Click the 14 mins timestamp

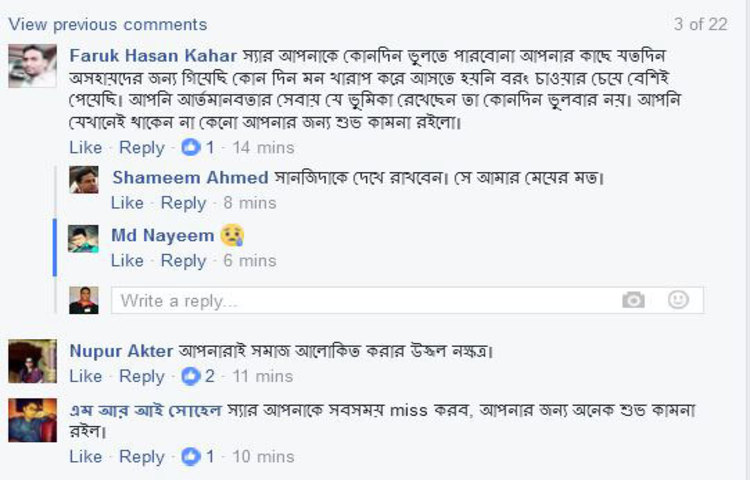[x=263, y=148]
